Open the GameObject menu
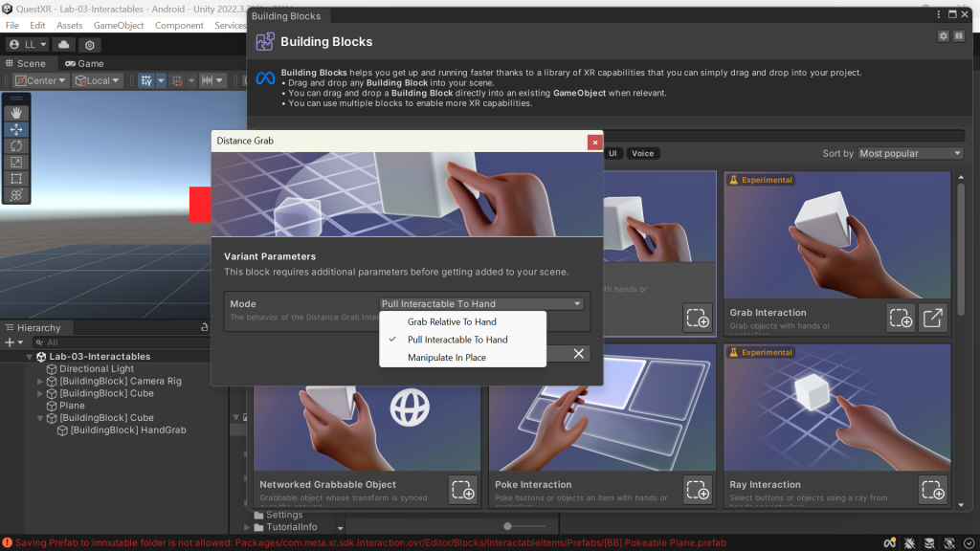 pyautogui.click(x=119, y=26)
